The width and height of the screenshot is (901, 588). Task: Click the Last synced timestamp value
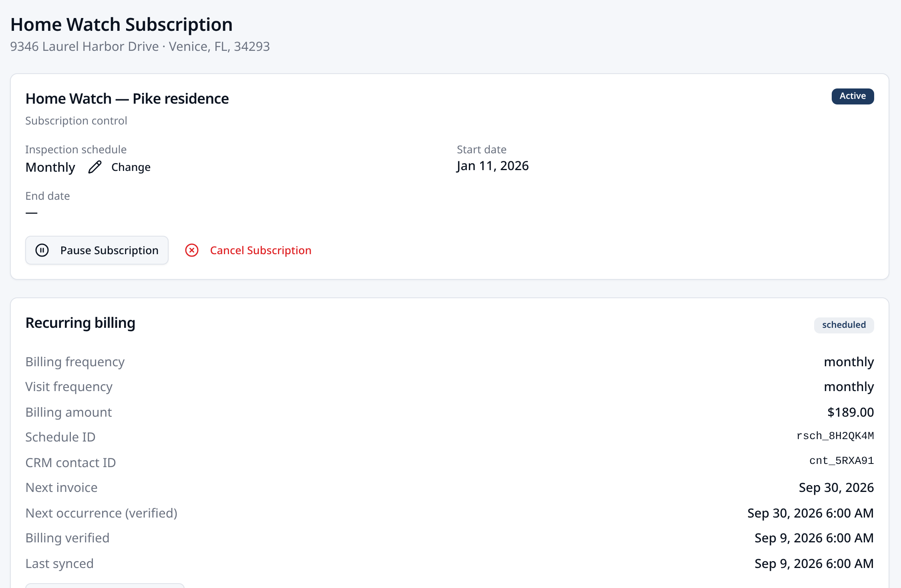click(x=814, y=563)
